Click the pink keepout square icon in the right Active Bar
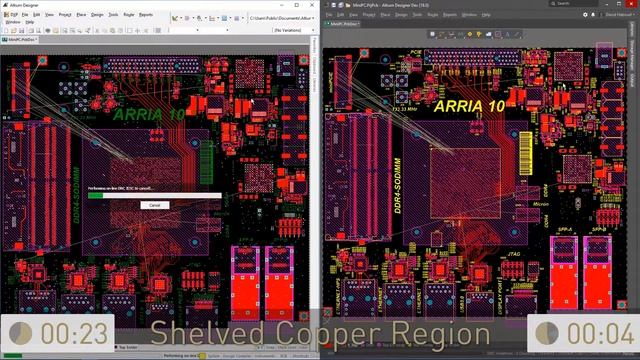This screenshot has height=360, width=640. pos(498,34)
